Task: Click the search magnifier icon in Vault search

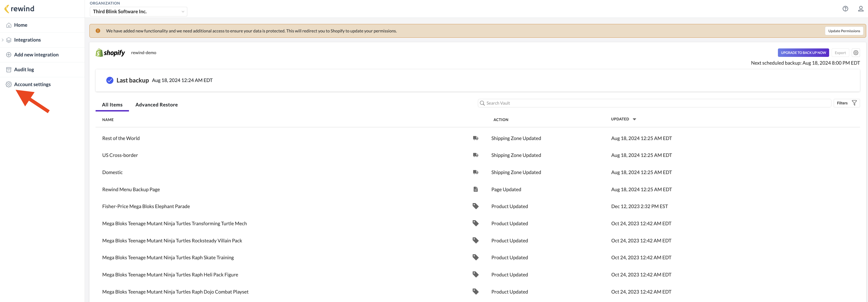Action: [x=482, y=103]
